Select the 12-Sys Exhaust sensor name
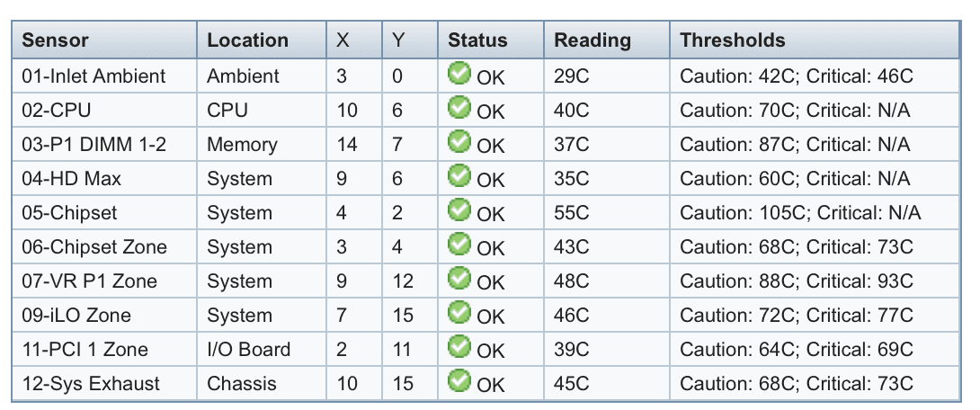The image size is (980, 410). pos(91,383)
